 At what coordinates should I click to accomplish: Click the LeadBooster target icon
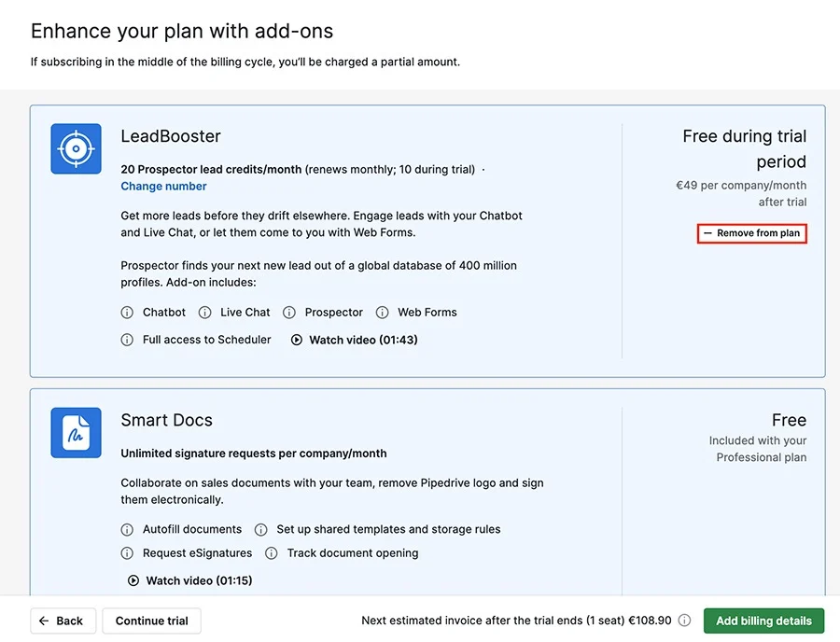coord(77,149)
